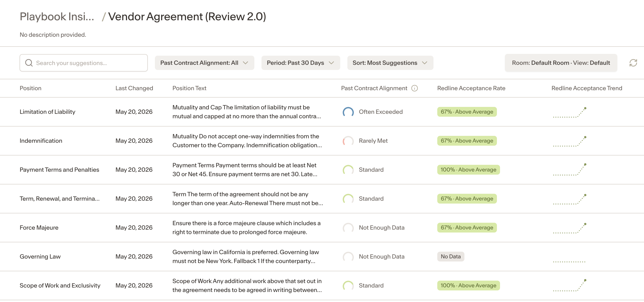
Task: Click Payment Terms row's Standard ring icon
Action: coord(348,170)
